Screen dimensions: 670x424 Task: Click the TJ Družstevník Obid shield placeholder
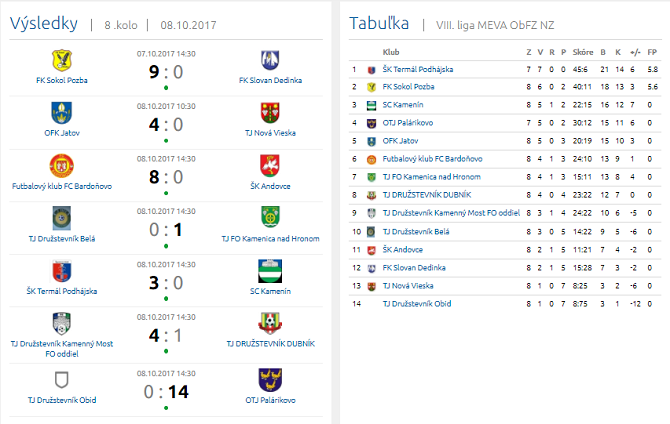coord(62,378)
